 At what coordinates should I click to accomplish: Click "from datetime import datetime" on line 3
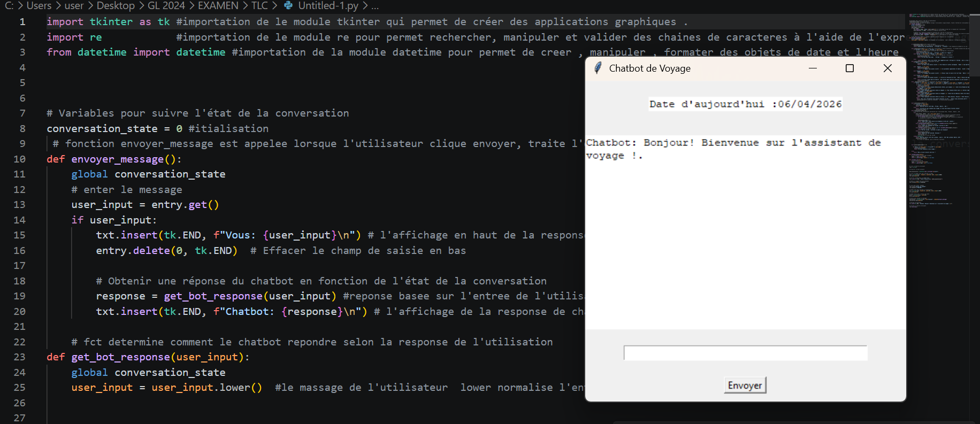136,52
